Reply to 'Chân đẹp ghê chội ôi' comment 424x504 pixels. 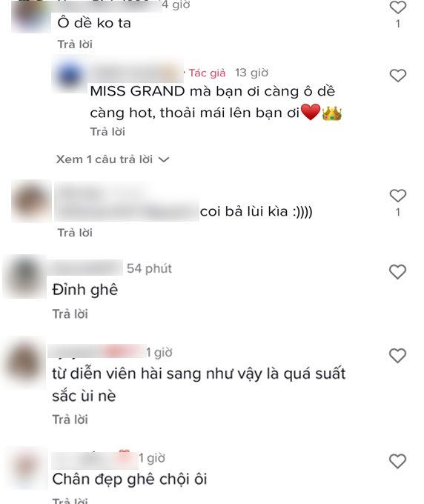pos(70,500)
